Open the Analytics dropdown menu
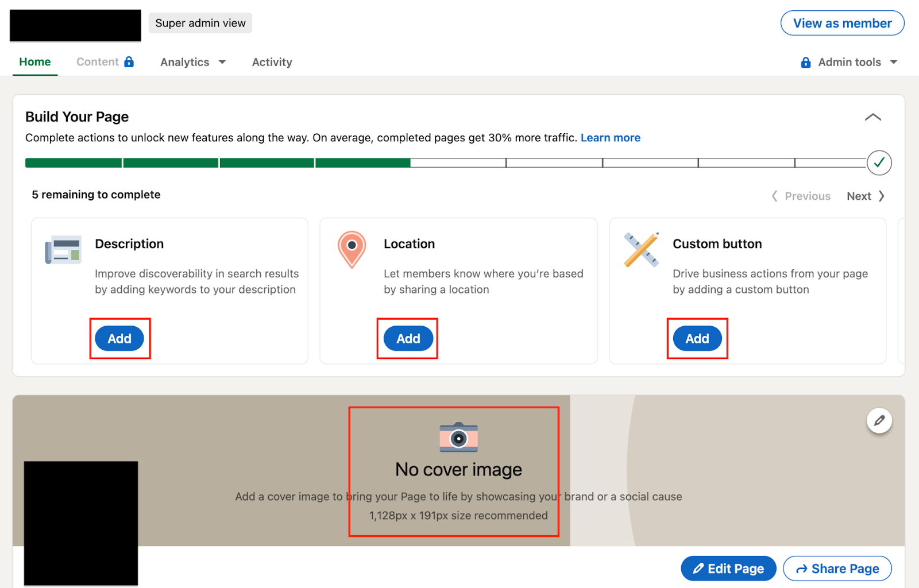 pyautogui.click(x=193, y=62)
